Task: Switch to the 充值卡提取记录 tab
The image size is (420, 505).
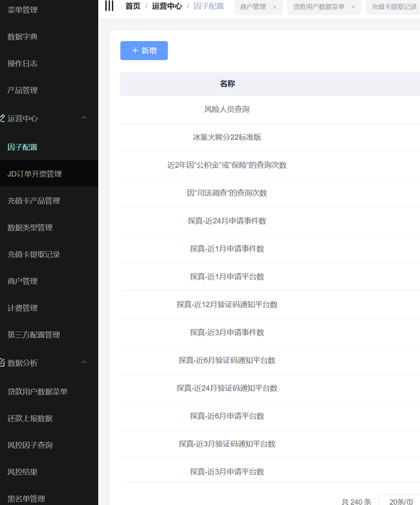Action: pos(394,7)
